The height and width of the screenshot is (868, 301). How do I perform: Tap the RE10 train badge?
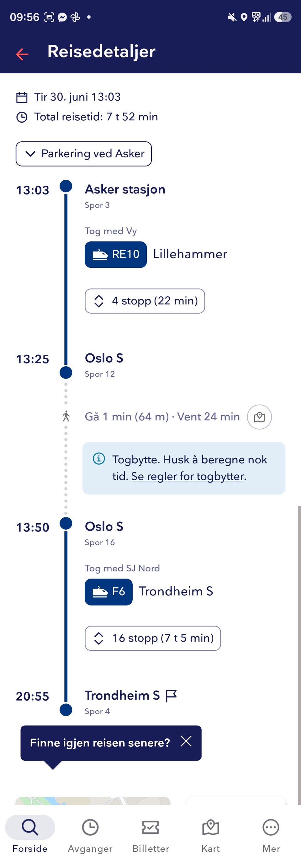point(116,254)
